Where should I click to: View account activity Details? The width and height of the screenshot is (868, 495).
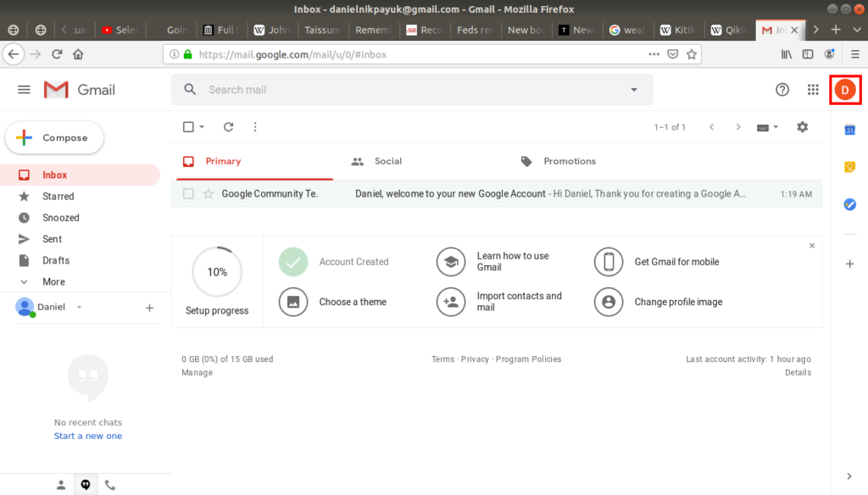click(798, 373)
